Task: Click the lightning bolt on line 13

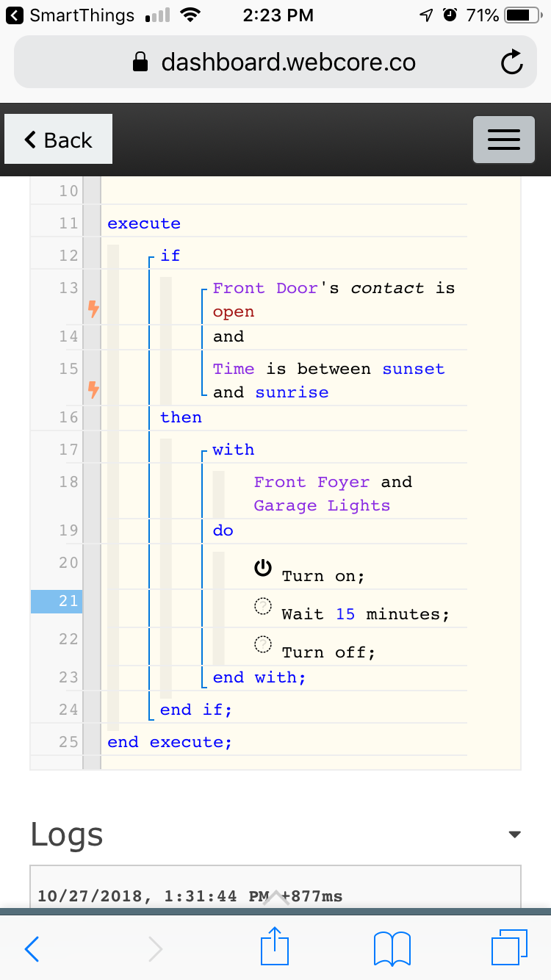Action: 93,309
